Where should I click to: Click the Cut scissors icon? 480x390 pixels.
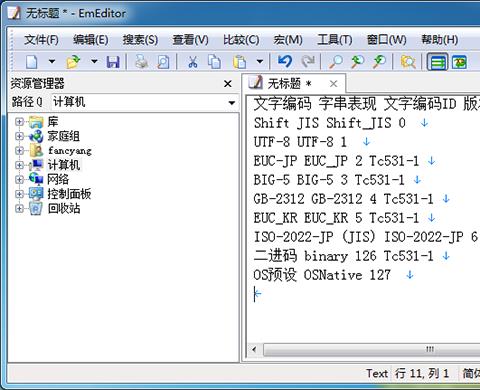pos(193,62)
